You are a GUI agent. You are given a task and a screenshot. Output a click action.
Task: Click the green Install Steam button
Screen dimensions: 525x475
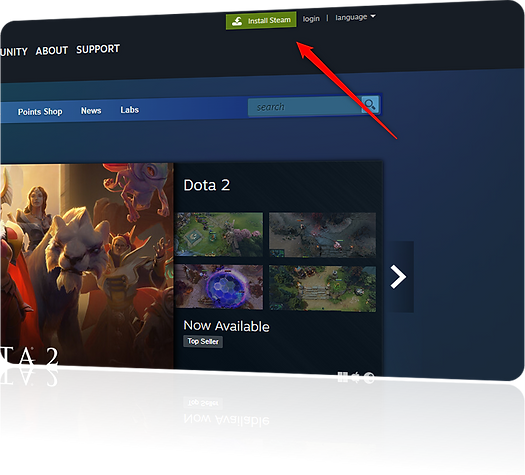point(261,21)
